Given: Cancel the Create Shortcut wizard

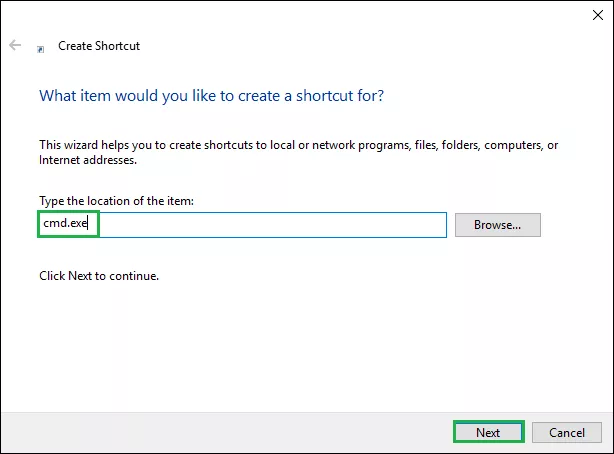Looking at the screenshot, I should (x=567, y=432).
